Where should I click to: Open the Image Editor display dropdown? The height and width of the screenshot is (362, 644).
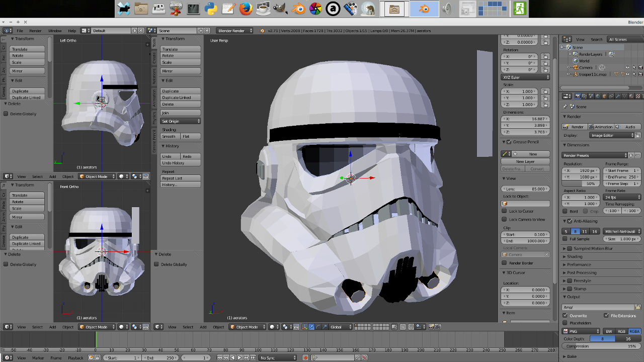click(612, 135)
